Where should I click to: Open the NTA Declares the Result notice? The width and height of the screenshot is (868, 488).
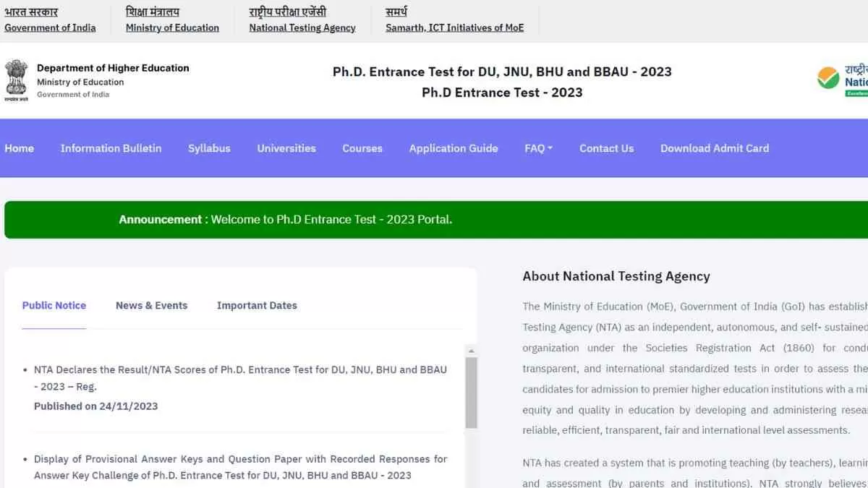click(240, 377)
